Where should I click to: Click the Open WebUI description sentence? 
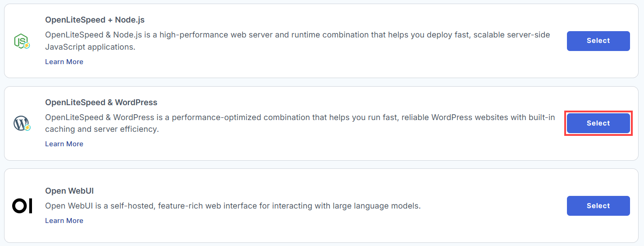click(233, 206)
